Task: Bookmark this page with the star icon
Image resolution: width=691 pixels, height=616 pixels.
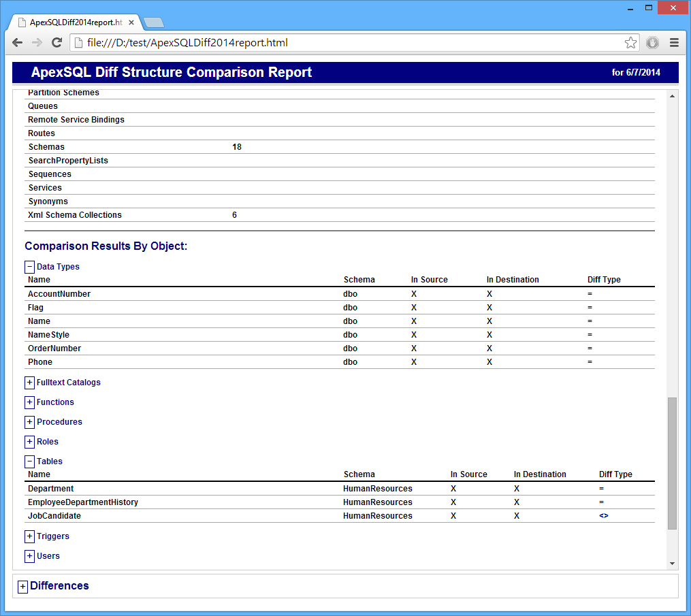Action: click(630, 43)
